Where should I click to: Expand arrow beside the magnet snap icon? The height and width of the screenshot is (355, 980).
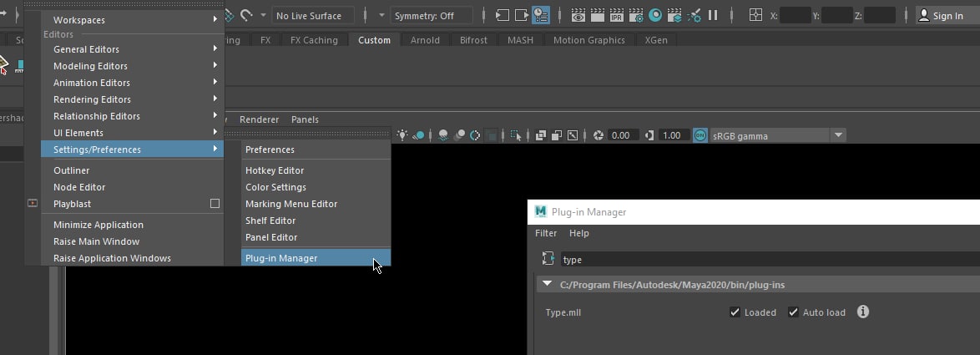[x=263, y=15]
